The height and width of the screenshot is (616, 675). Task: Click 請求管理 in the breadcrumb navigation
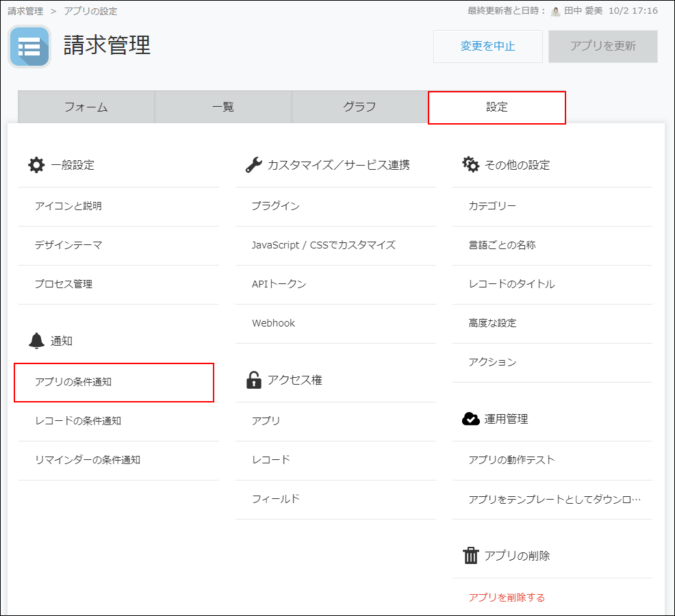[25, 11]
